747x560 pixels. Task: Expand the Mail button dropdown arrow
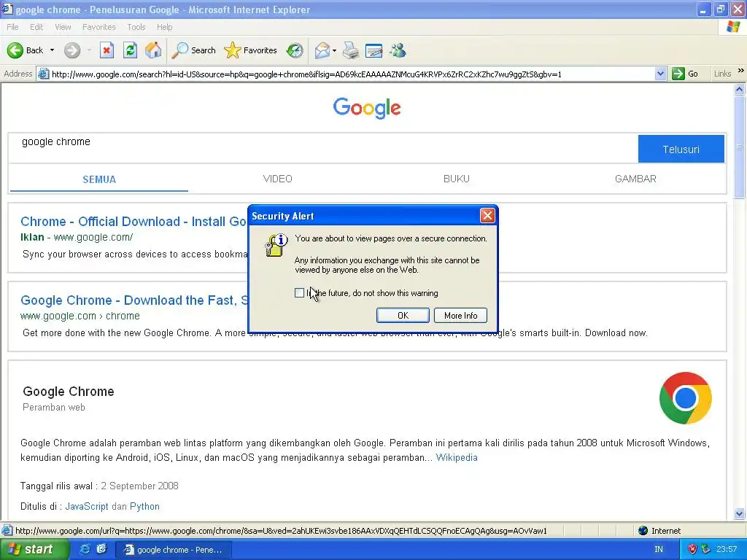click(334, 50)
